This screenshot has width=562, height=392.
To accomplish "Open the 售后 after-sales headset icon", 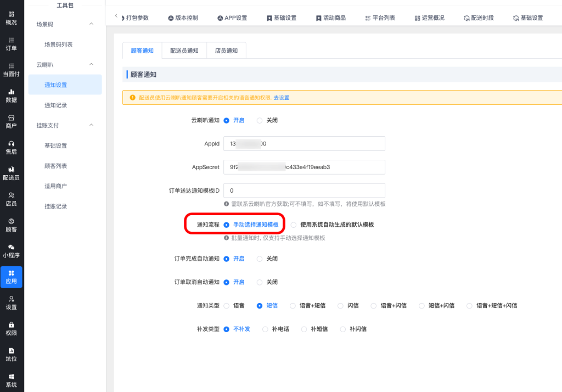I will (11, 147).
